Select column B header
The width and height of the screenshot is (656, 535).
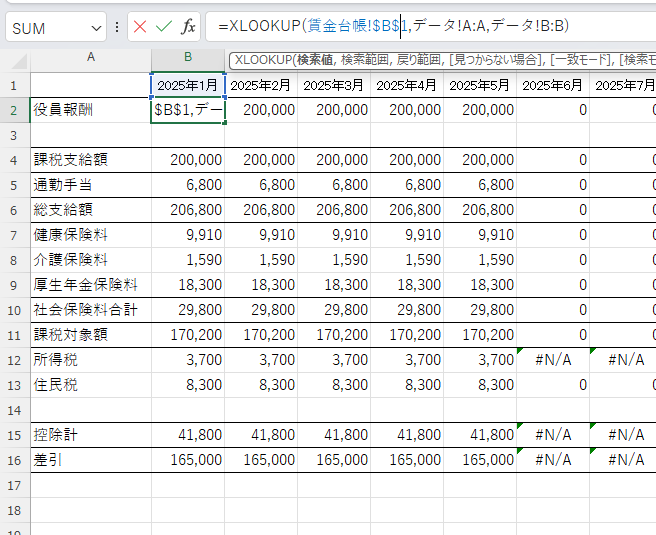coord(187,58)
